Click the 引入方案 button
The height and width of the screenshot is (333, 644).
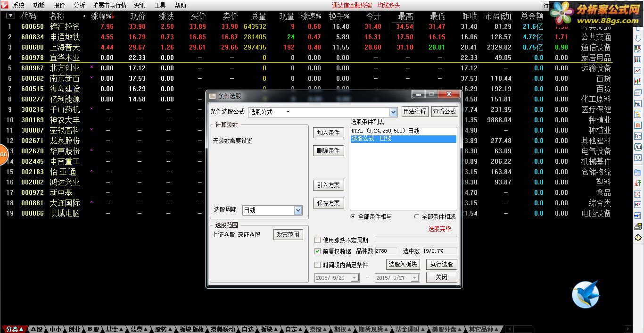[329, 185]
